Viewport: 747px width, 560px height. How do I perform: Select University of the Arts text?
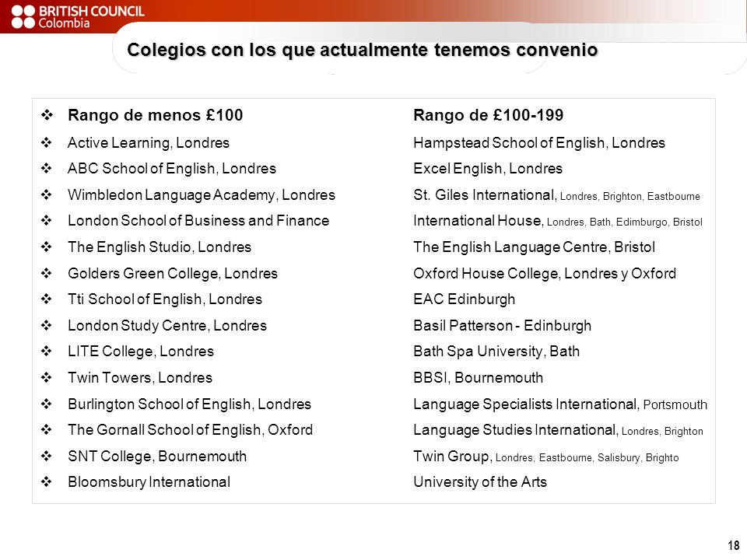tap(480, 482)
